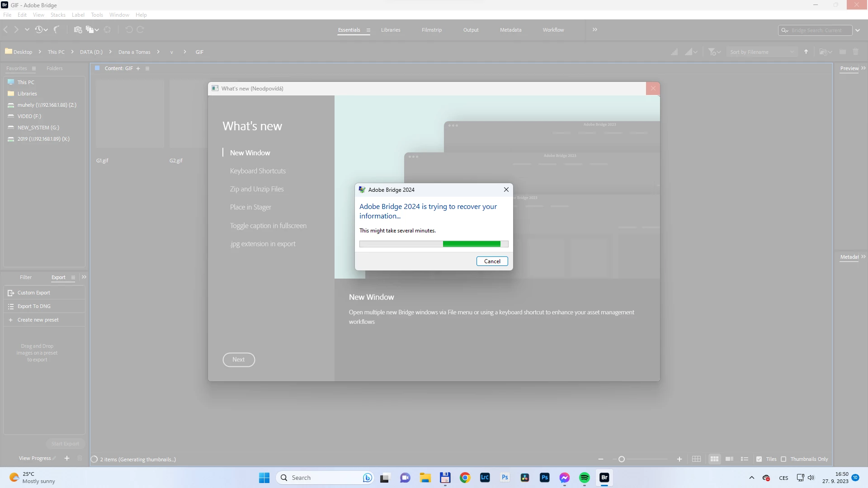This screenshot has height=488, width=868.
Task: Click the thumbnail quality icon
Action: [675, 52]
